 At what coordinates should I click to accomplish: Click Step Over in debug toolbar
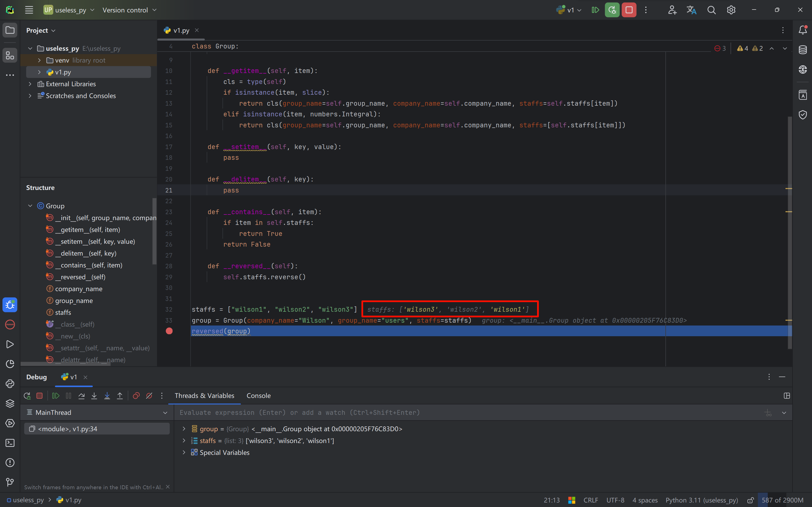point(81,396)
